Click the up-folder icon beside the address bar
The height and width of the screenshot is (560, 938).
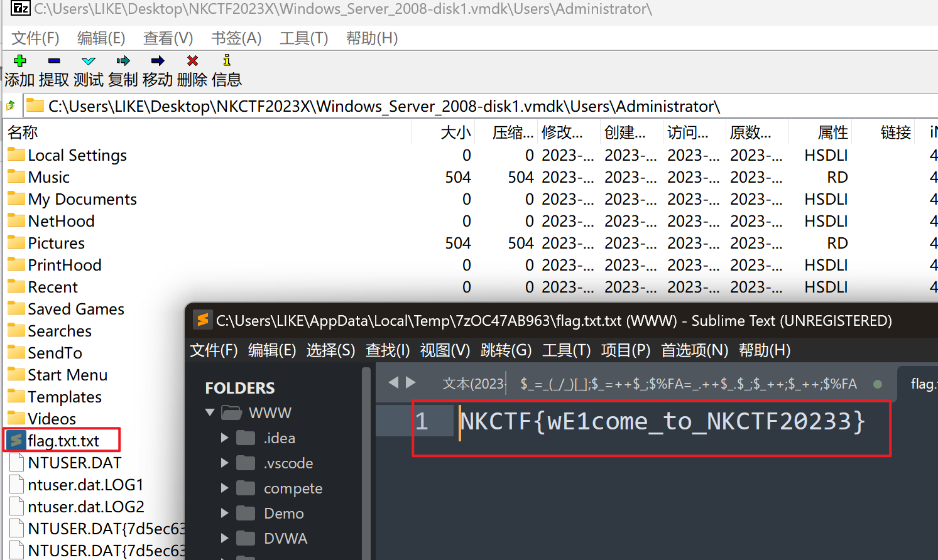click(x=11, y=105)
